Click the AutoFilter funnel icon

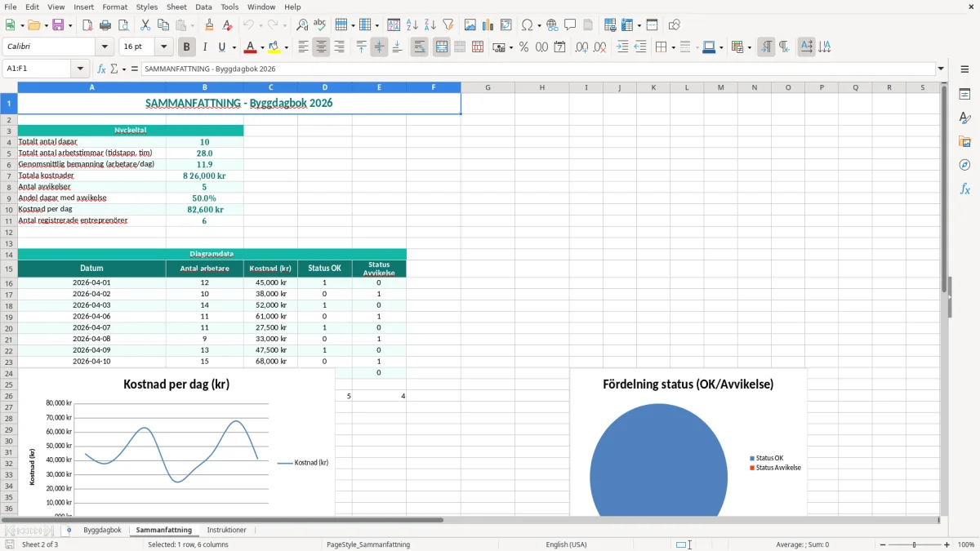pos(448,25)
